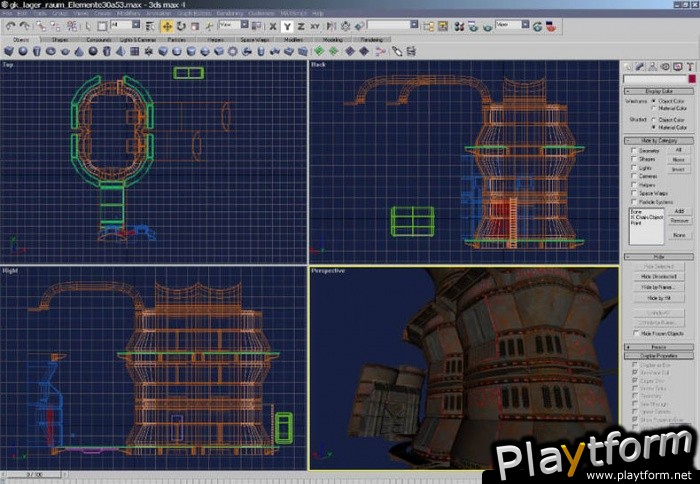Restrict transform to Y axis
Screen dimensions: 700x484
[287, 25]
